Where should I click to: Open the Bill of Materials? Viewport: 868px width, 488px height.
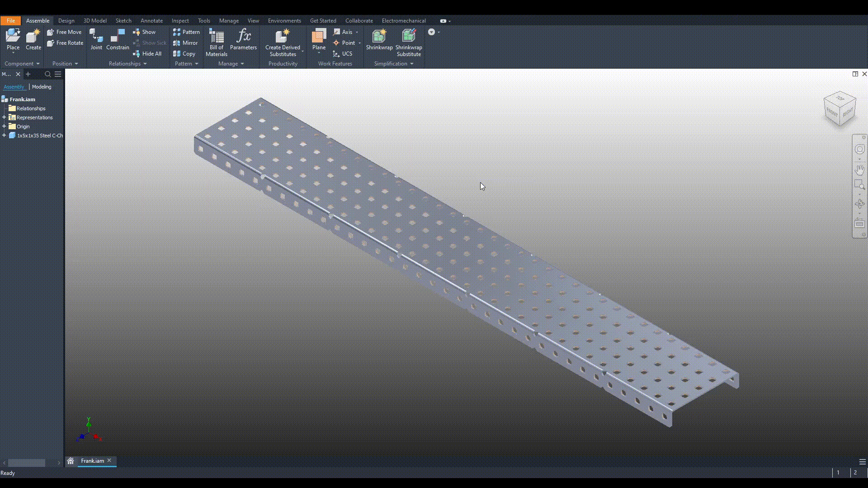[217, 42]
